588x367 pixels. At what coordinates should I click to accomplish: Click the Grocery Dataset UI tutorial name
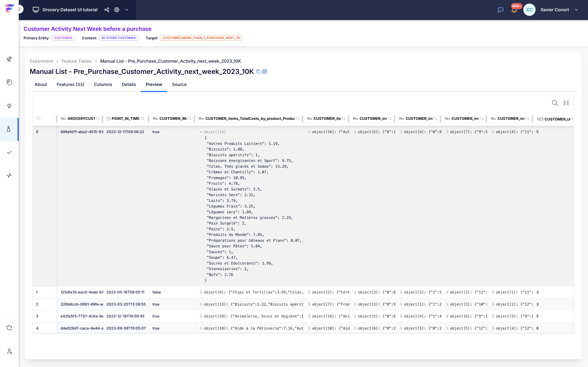[x=70, y=10]
